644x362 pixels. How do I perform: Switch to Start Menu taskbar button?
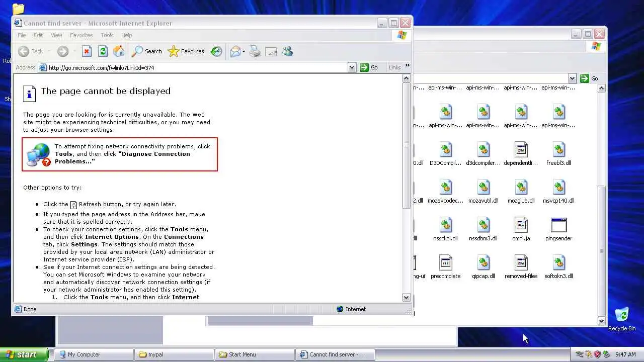point(255,354)
